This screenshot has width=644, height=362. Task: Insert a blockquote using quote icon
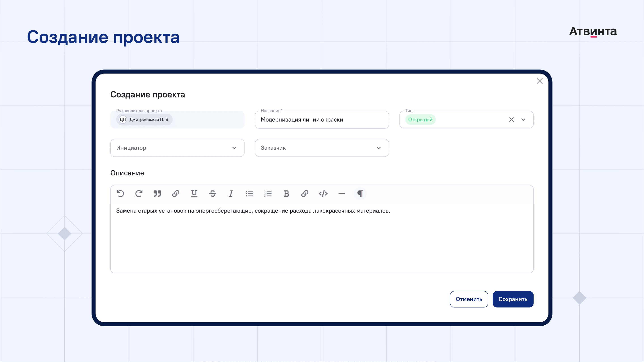pos(157,194)
